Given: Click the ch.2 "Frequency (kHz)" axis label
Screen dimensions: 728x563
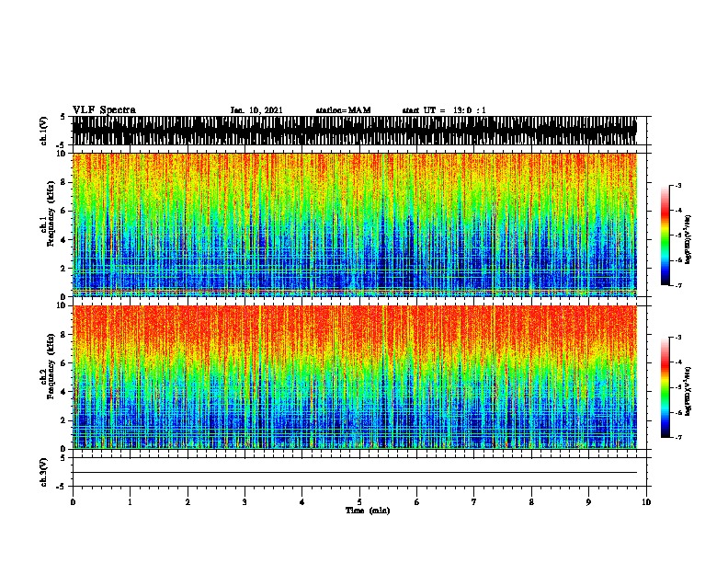Looking at the screenshot, I should pos(51,365).
